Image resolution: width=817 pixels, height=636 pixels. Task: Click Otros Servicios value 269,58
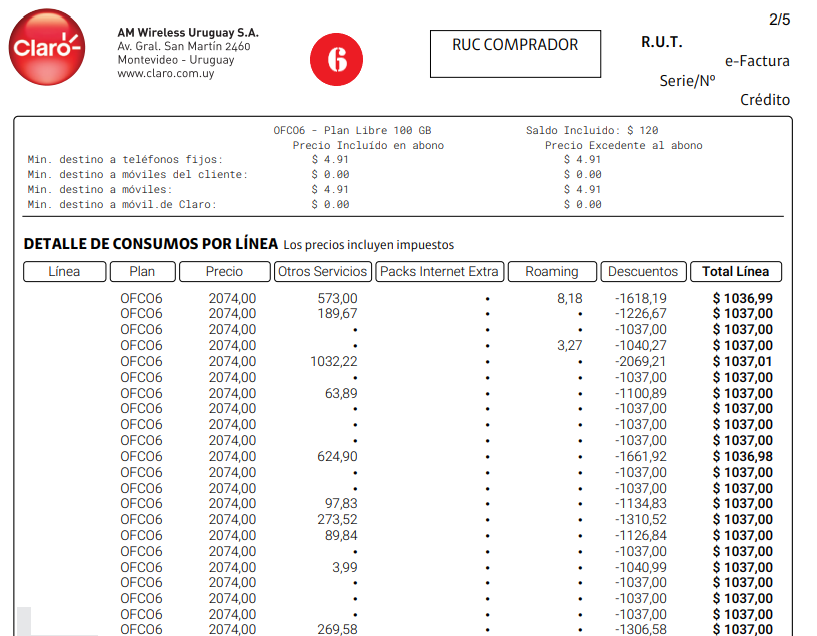click(x=337, y=629)
